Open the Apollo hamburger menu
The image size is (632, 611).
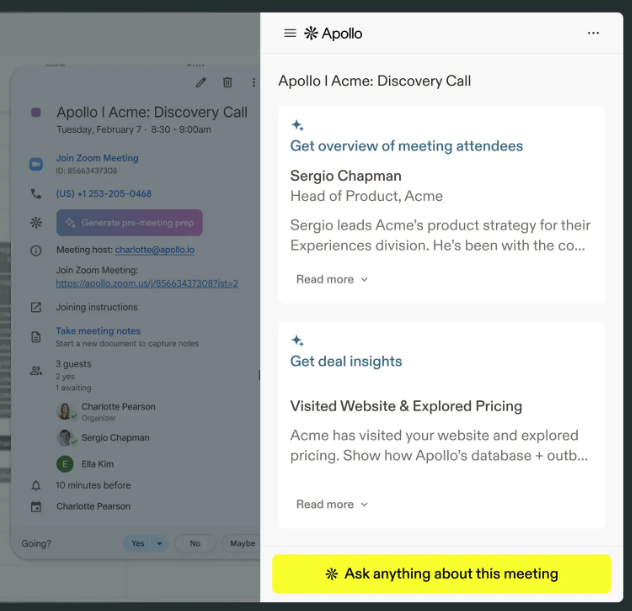click(290, 33)
